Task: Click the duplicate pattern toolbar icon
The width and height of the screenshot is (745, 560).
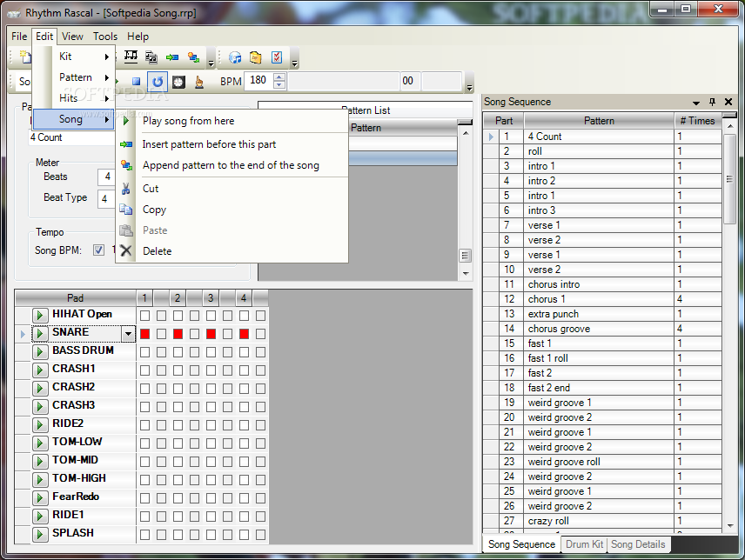Action: pyautogui.click(x=151, y=57)
